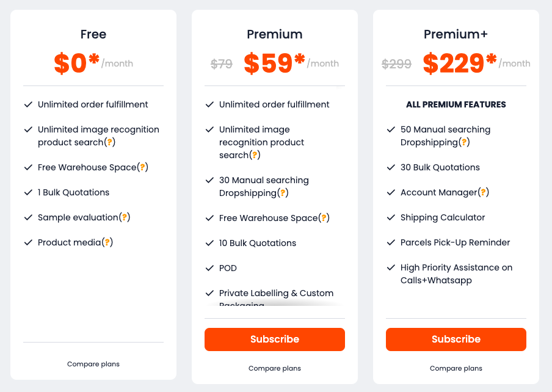Screen dimensions: 552x392
Task: Click Compare plans under the Free plan
Action: point(93,364)
